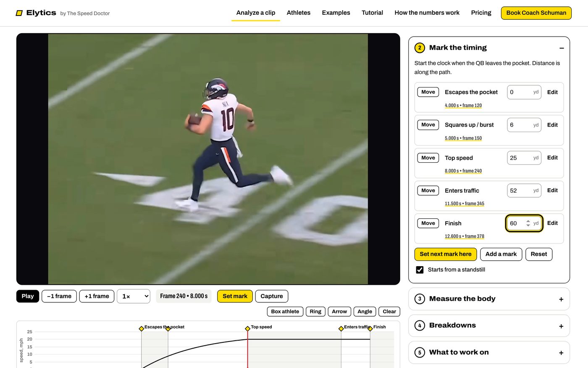This screenshot has width=588, height=368.
Task: Click the Elytics yellow logo icon
Action: (19, 13)
